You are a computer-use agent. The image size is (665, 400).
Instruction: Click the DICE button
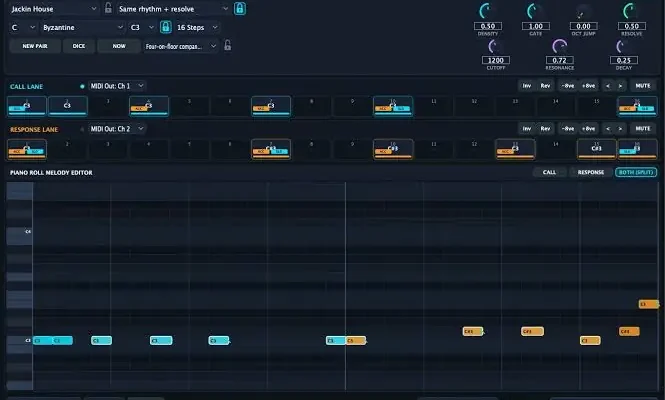[78, 46]
